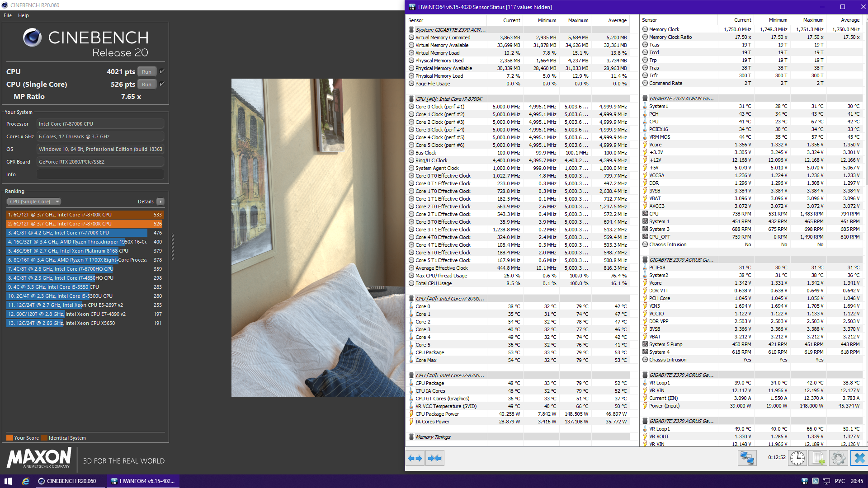Expand ranking Details arrow button

click(160, 202)
